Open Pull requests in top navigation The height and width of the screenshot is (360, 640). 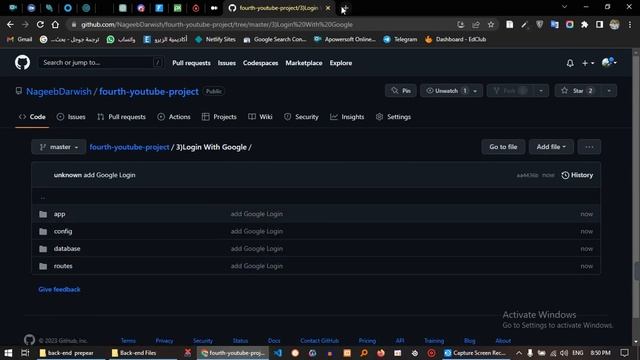click(191, 63)
